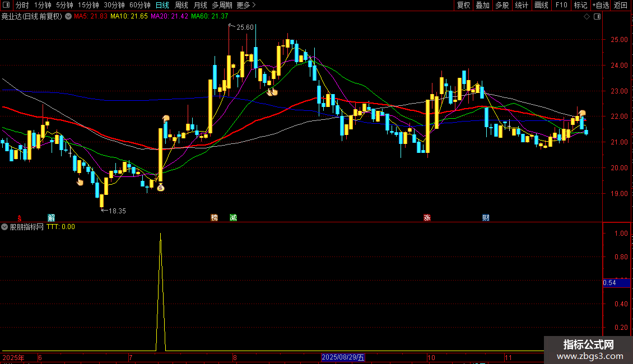Open the 多股 multi-stock view
This screenshot has width=633, height=364.
click(502, 5)
